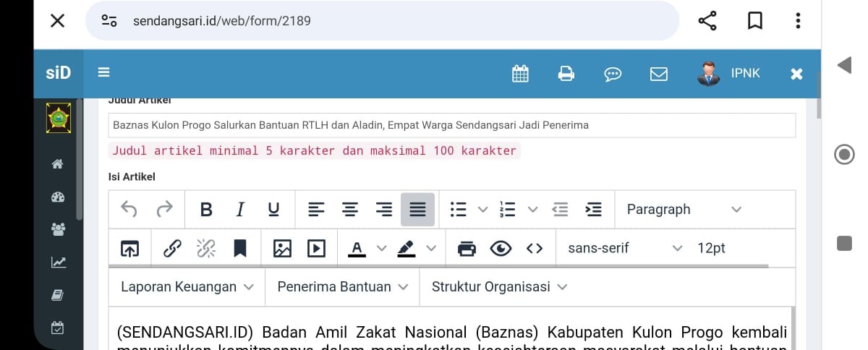This screenshot has height=350, width=868.
Task: Toggle the hamburger sidebar menu
Action: tap(104, 72)
